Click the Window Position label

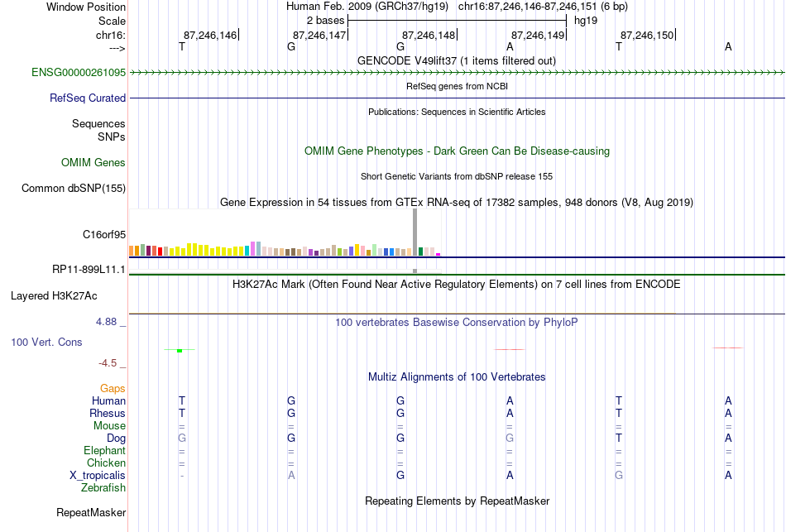click(x=86, y=7)
